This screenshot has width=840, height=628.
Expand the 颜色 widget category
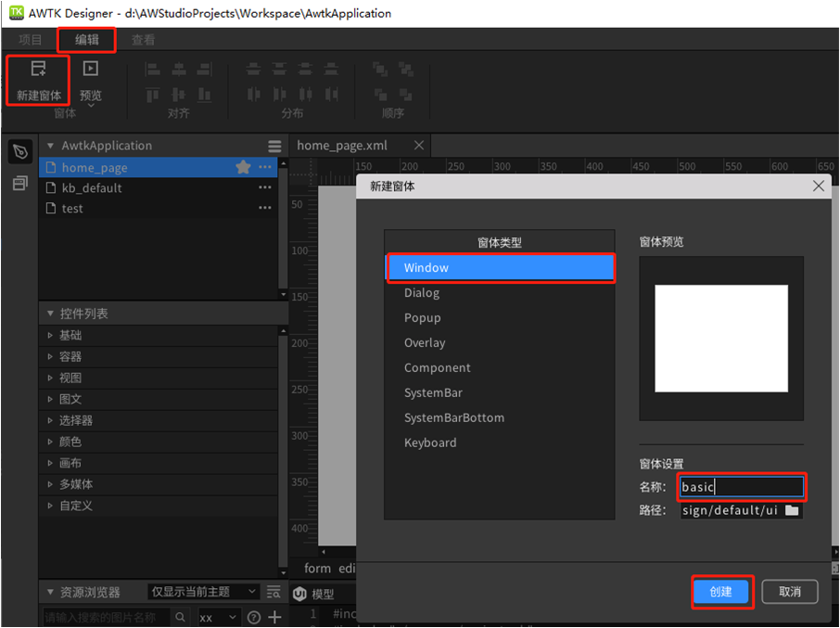click(x=50, y=442)
